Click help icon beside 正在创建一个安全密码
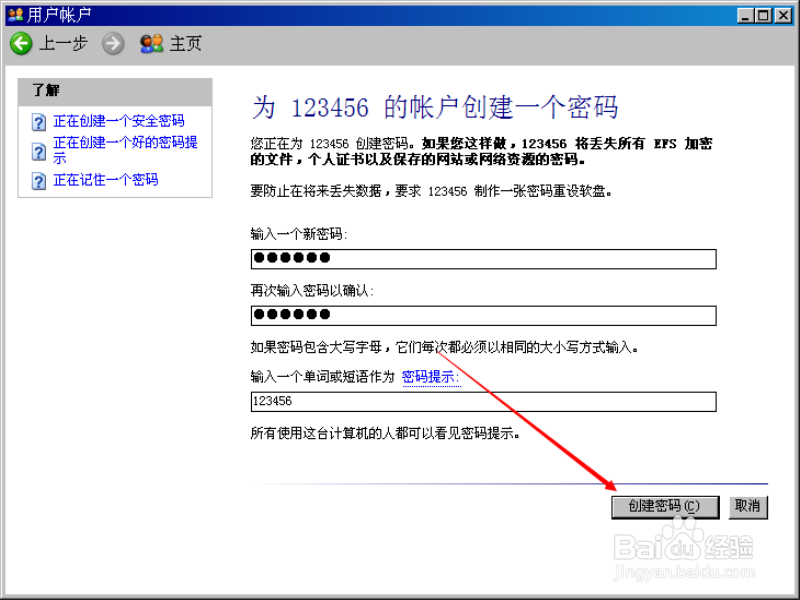This screenshot has height=600, width=800. [x=39, y=122]
